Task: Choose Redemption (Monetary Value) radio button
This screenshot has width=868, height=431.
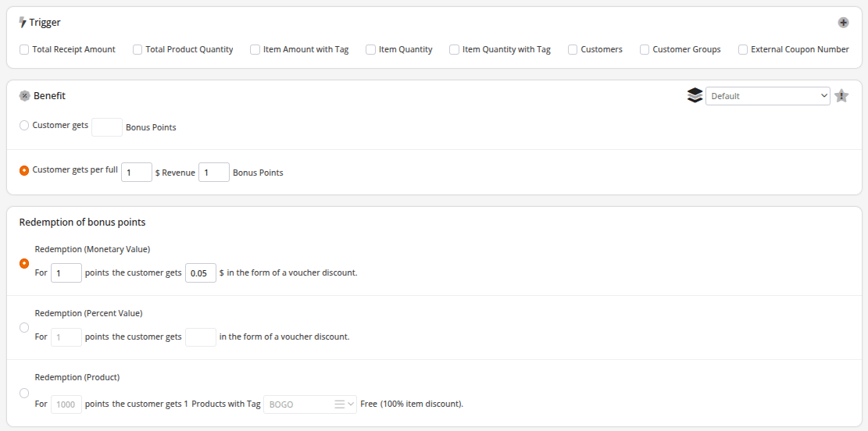Action: click(x=23, y=263)
